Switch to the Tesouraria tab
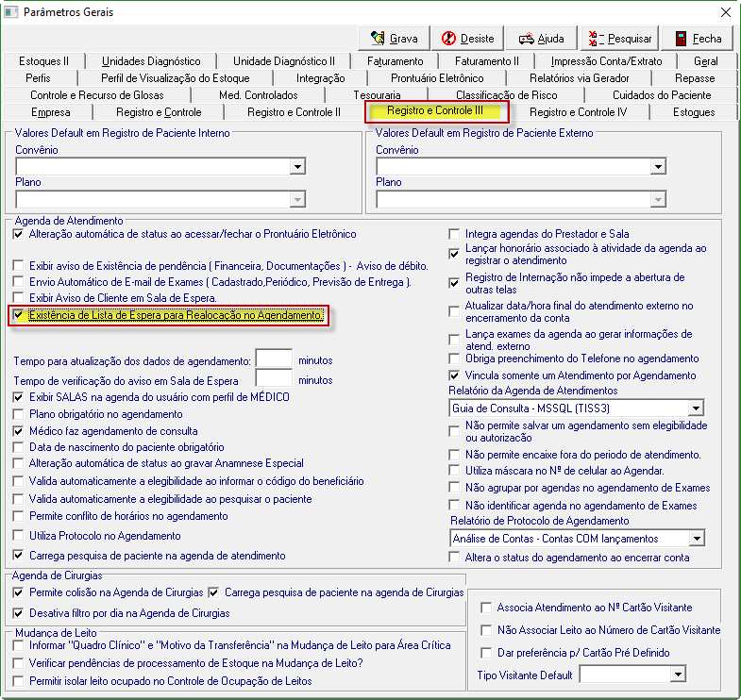Screen dimensions: 741x700 click(377, 95)
